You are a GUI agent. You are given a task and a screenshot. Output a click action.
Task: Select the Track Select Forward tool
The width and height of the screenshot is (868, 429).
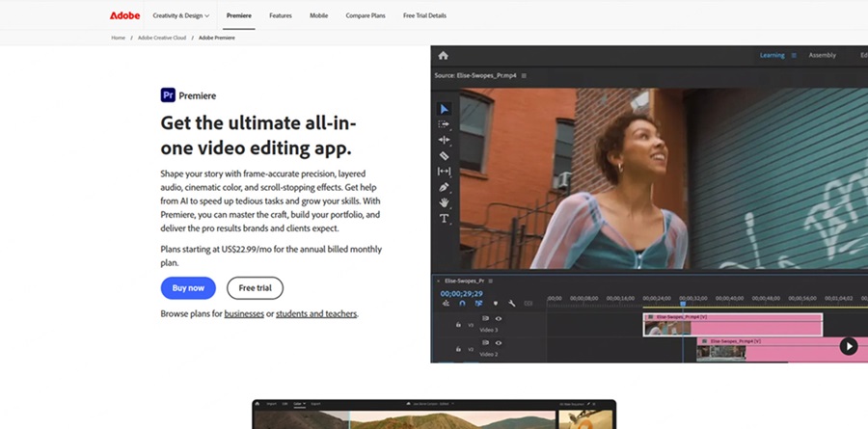coord(444,124)
